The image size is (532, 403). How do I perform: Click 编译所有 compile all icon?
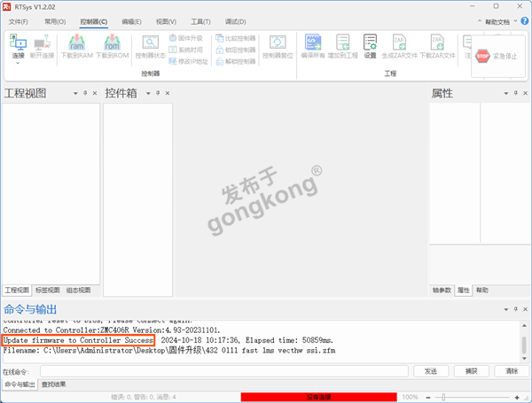pos(313,43)
